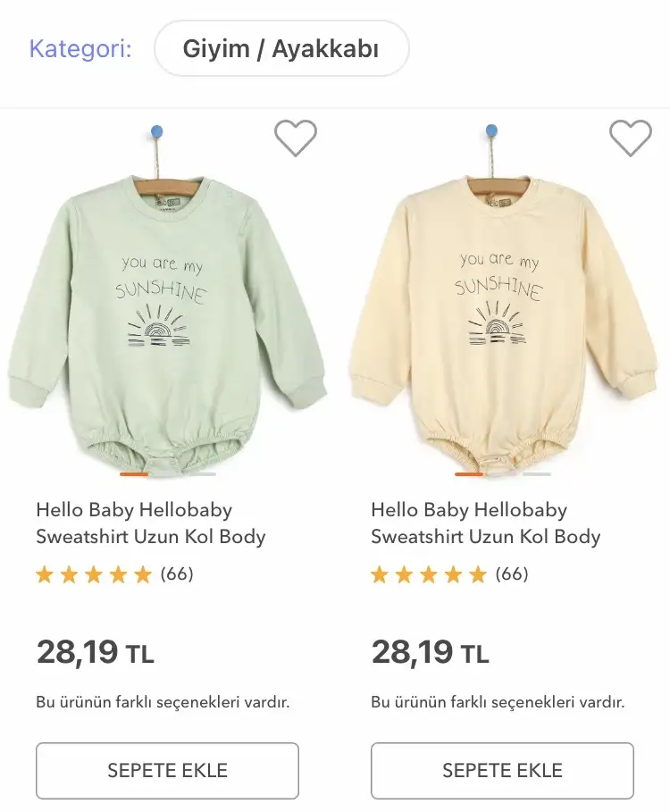Add the green sweatshirt body to cart
Viewport: 670px width, 812px height.
(x=167, y=771)
